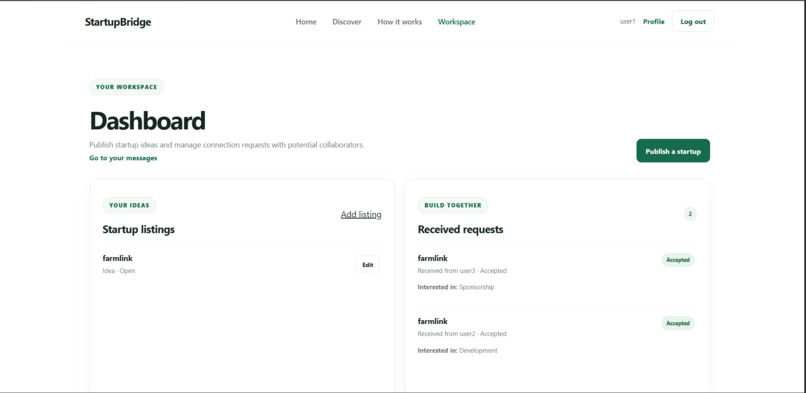Click farmlink title in user2 request
Image resolution: width=806 pixels, height=393 pixels.
coord(433,322)
